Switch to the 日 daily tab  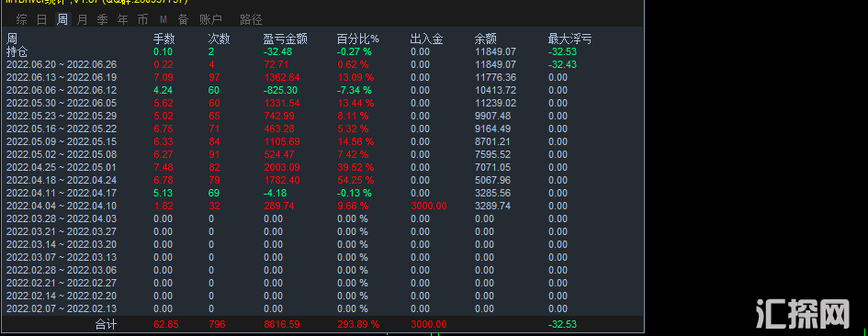coord(42,20)
